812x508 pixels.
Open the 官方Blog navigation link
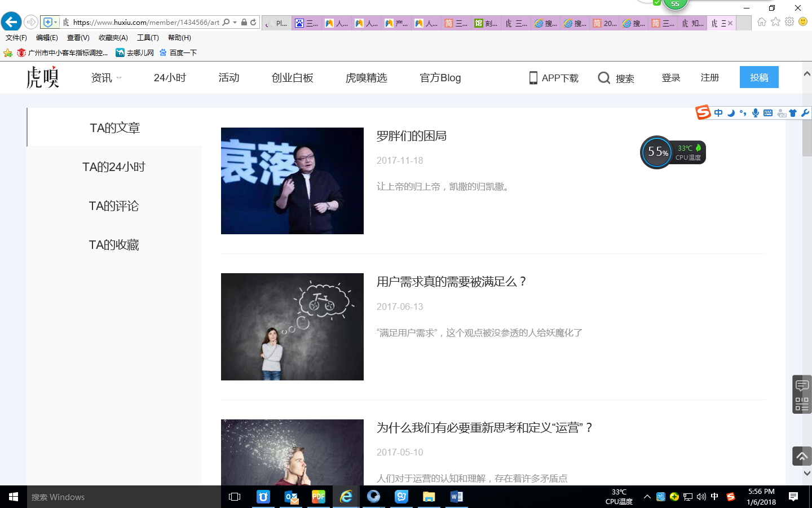pyautogui.click(x=440, y=78)
